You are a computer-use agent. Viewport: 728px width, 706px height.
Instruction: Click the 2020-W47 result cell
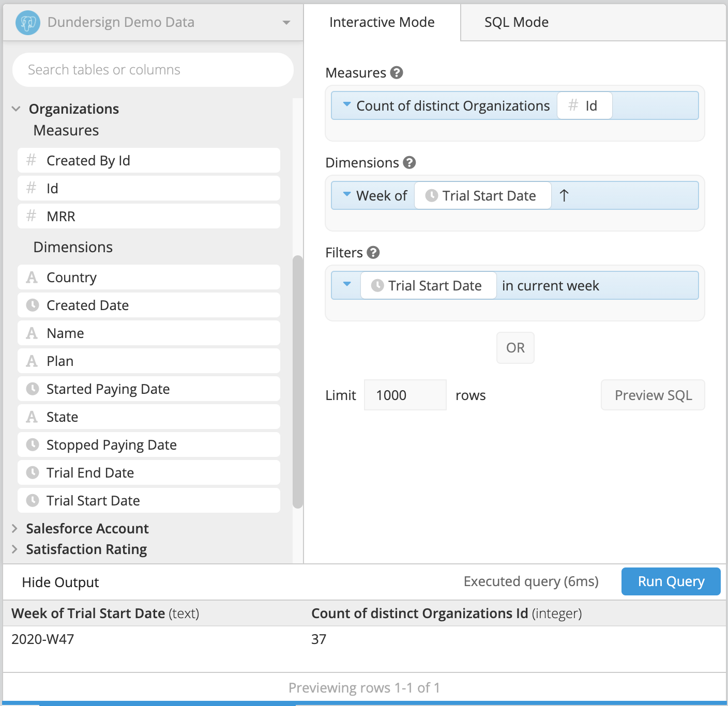coord(43,639)
